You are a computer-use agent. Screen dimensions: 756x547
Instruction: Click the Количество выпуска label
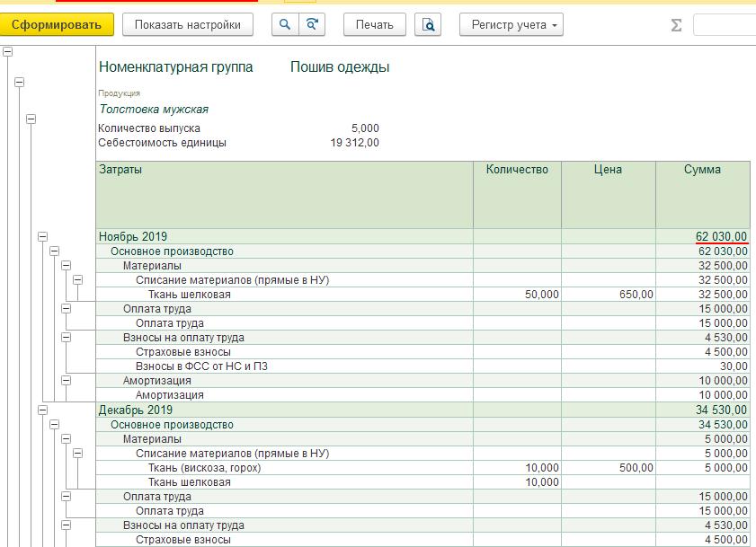coord(149,128)
